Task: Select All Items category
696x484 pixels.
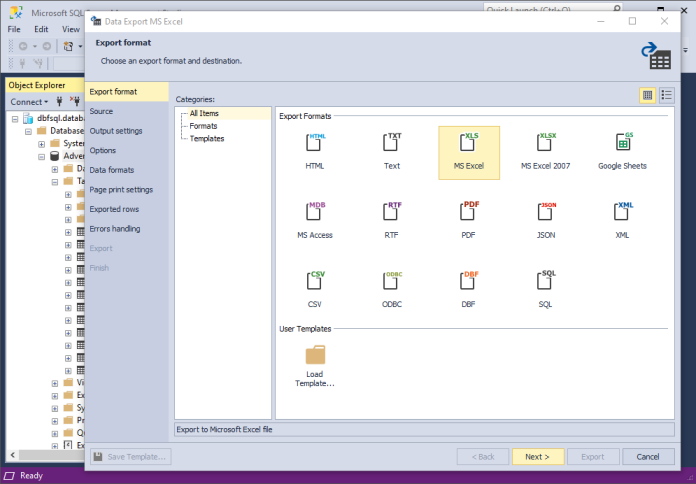Action: pos(204,113)
